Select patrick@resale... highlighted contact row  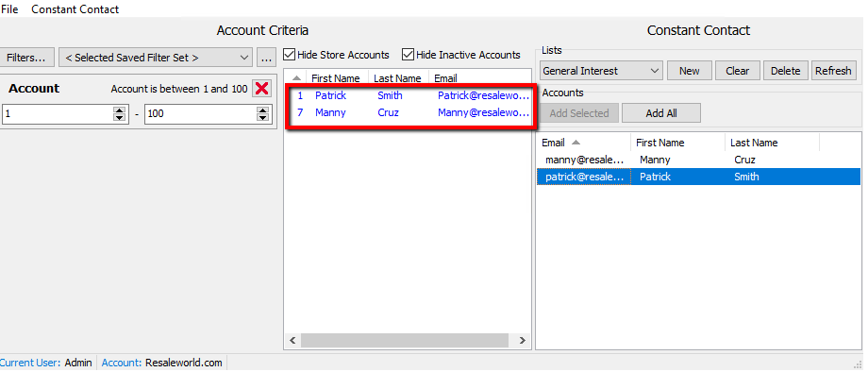pyautogui.click(x=698, y=178)
